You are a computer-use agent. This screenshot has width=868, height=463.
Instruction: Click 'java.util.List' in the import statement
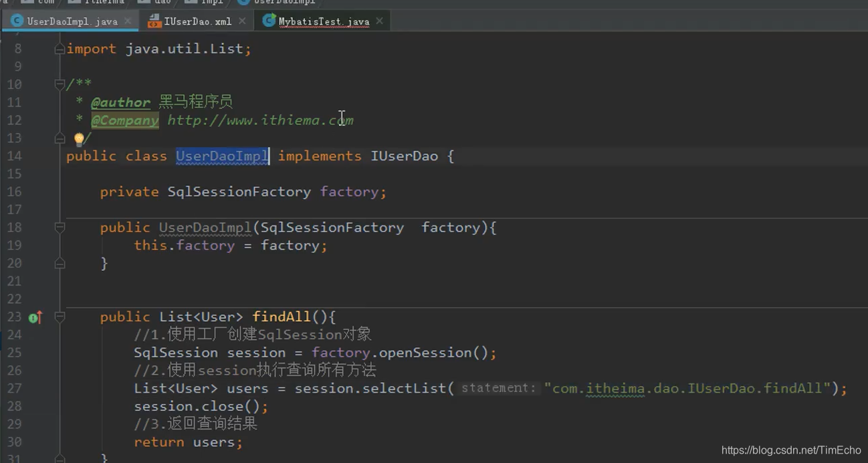(184, 49)
